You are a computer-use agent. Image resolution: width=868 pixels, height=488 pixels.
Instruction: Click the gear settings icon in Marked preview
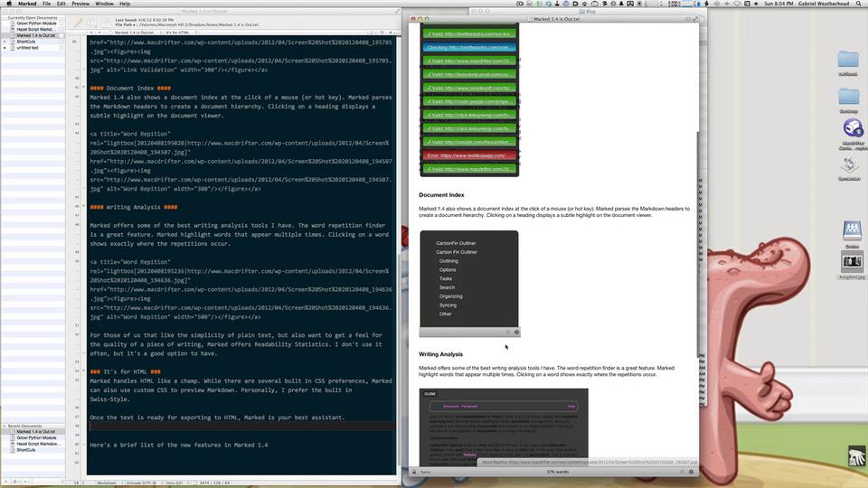pos(691,472)
